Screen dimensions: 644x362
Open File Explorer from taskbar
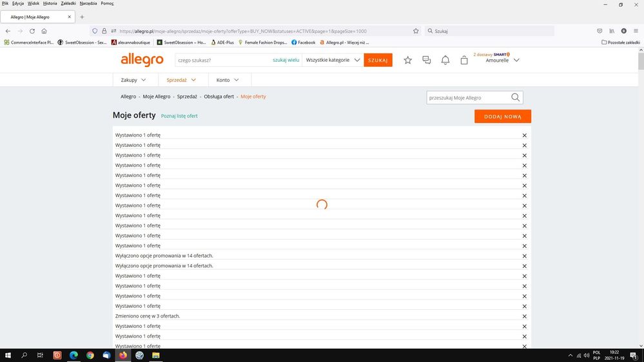(x=155, y=356)
